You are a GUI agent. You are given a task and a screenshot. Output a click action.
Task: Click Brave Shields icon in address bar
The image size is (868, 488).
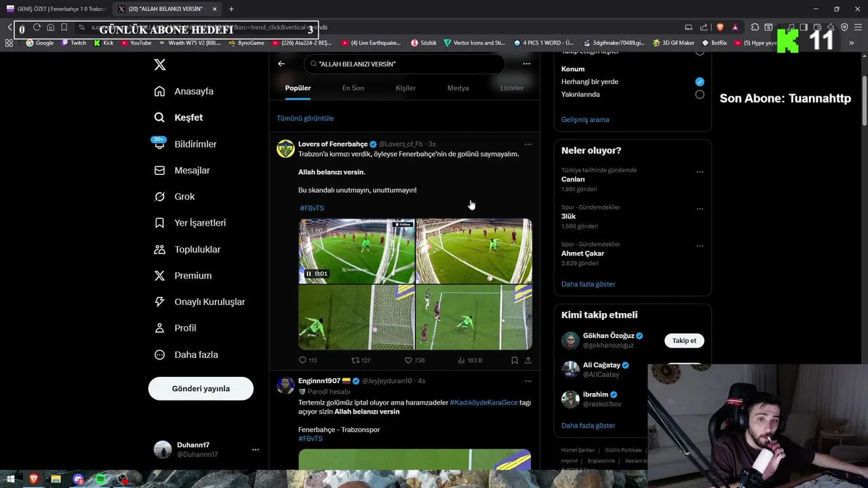coord(720,28)
